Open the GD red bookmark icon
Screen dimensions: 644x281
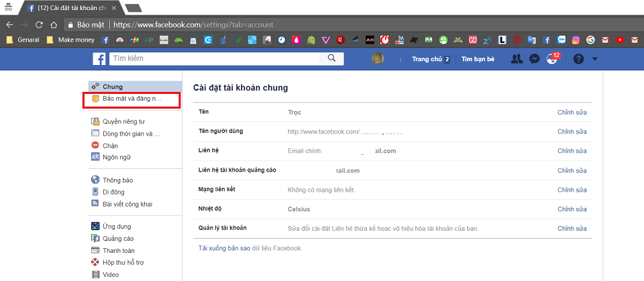(473, 40)
